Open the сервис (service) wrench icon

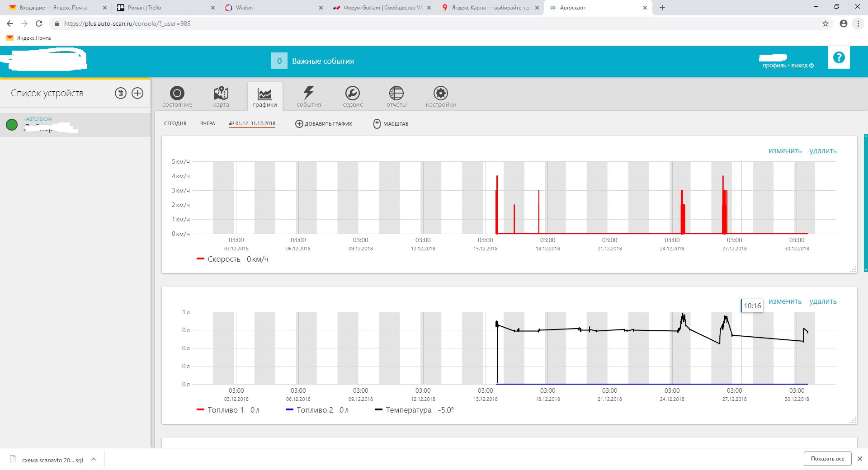tap(352, 94)
